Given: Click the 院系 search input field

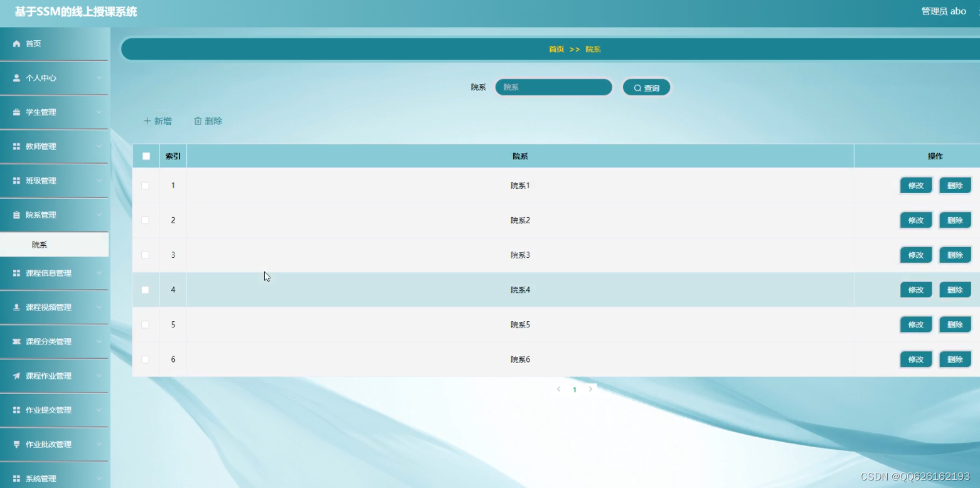Looking at the screenshot, I should pyautogui.click(x=553, y=87).
